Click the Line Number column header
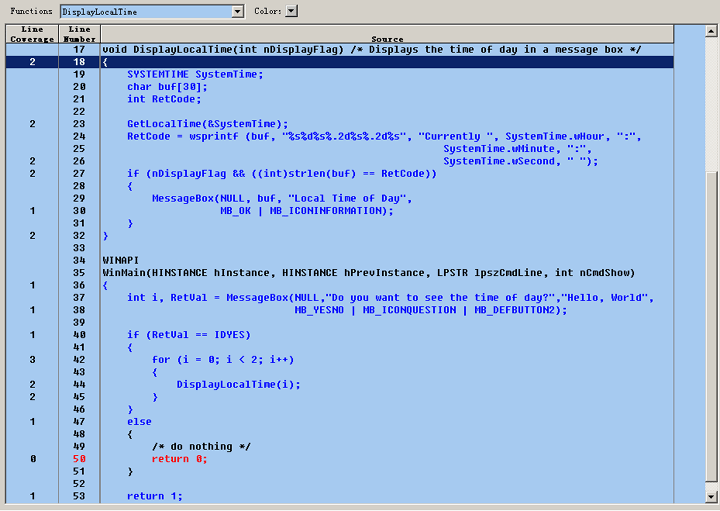 point(79,34)
